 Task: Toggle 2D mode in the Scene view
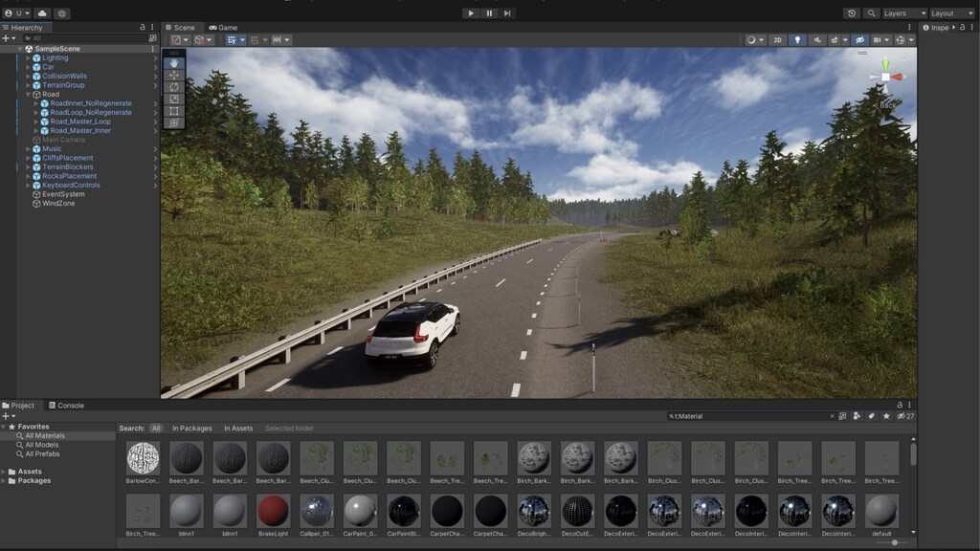click(x=778, y=40)
